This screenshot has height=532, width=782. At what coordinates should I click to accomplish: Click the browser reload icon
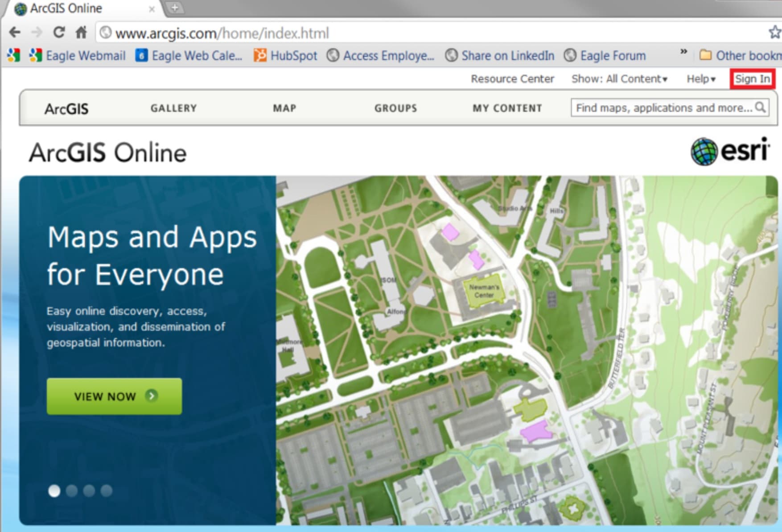[59, 33]
